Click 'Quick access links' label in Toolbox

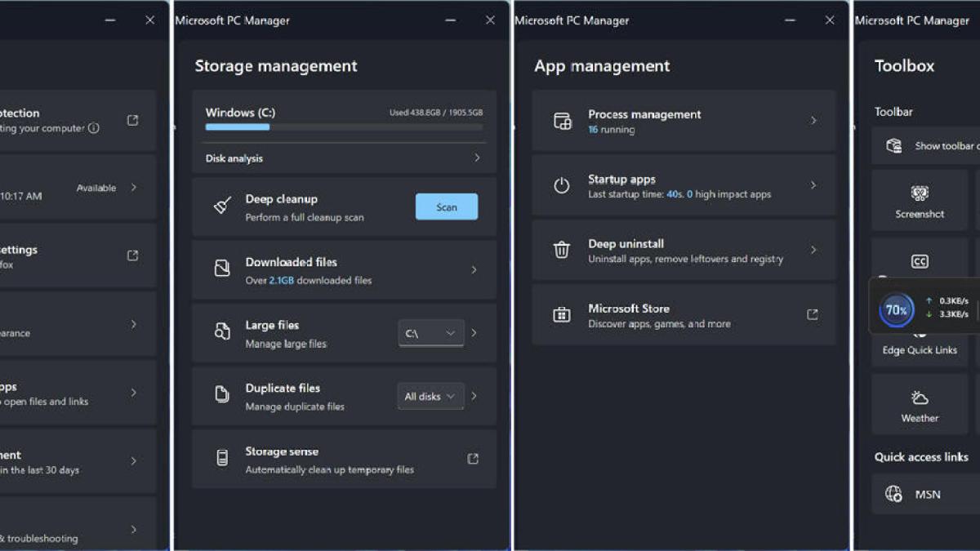click(921, 457)
